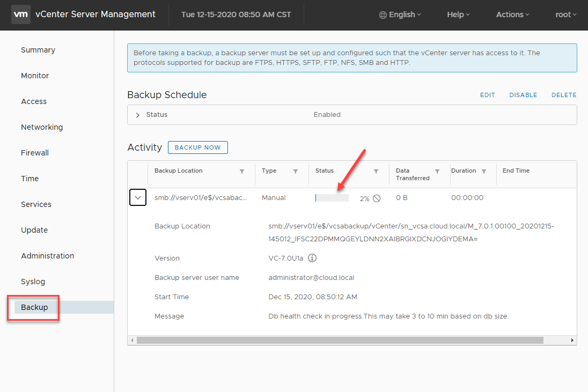Click the Enabled status value
The width and height of the screenshot is (588, 392).
click(327, 115)
